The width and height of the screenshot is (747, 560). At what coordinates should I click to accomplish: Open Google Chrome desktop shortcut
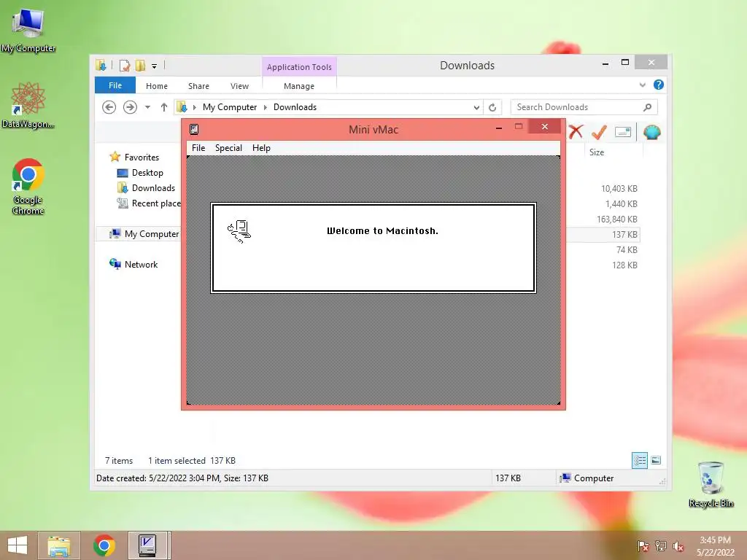28,187
